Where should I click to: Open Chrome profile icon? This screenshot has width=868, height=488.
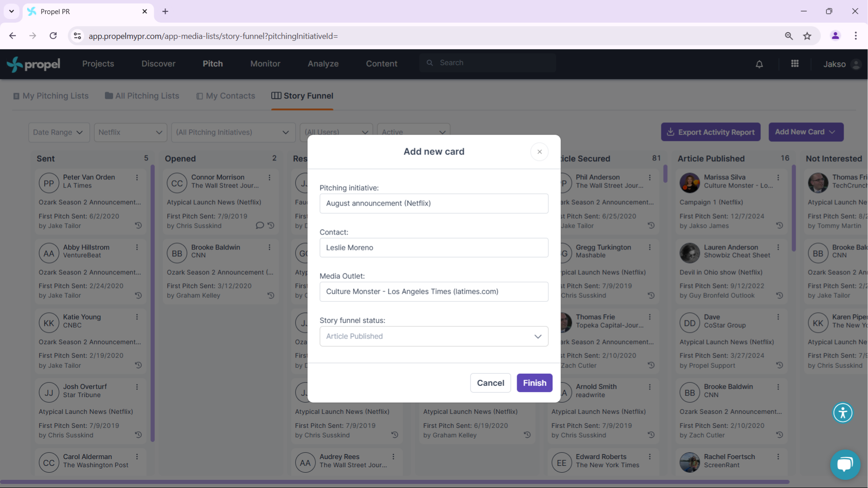coord(835,36)
